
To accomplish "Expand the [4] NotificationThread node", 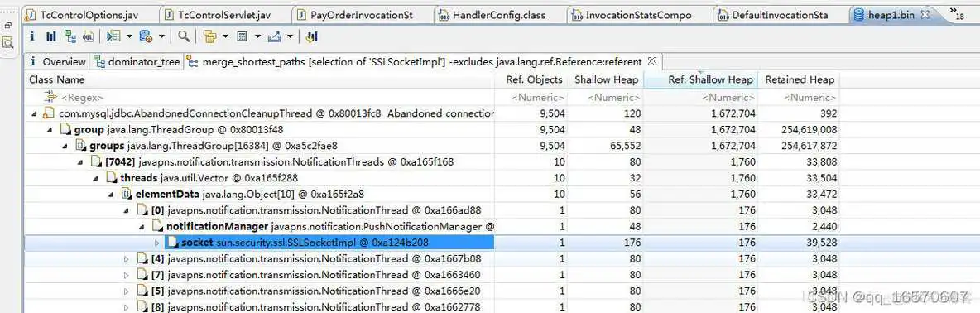I will pyautogui.click(x=127, y=258).
